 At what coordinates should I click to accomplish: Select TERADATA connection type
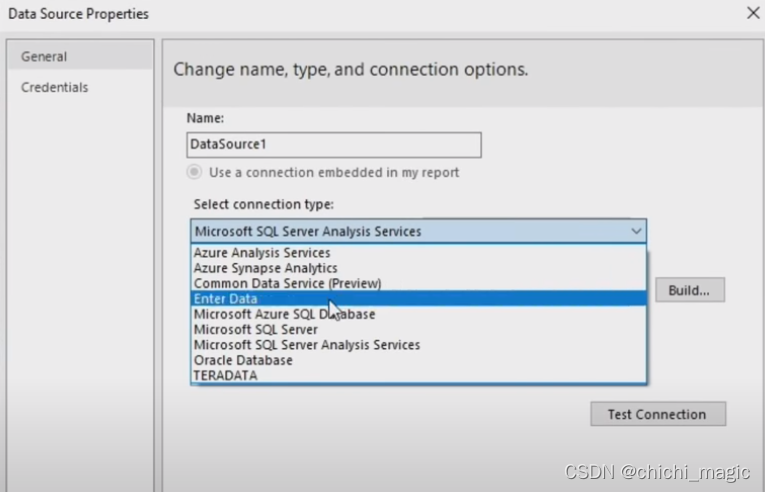(418, 375)
